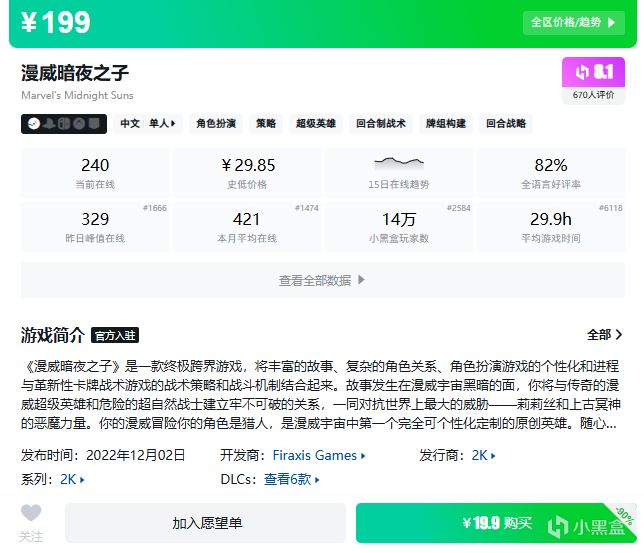Click the release date 2022年12月02日
Viewport: 644px width, 553px height.
[136, 456]
